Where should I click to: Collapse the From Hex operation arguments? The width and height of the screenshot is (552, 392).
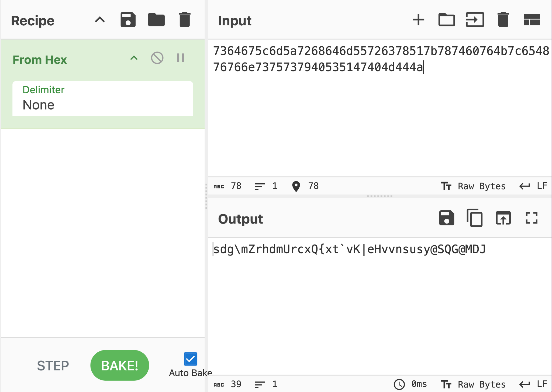[x=134, y=58]
